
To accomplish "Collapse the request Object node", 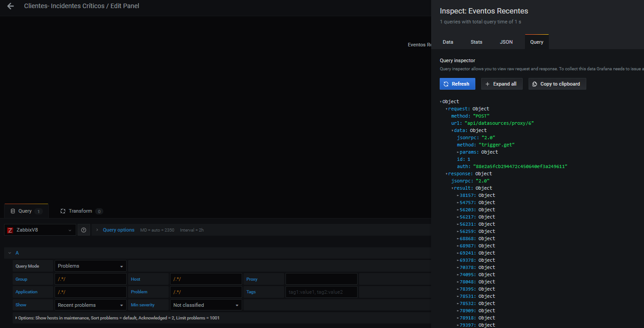I will (446, 109).
